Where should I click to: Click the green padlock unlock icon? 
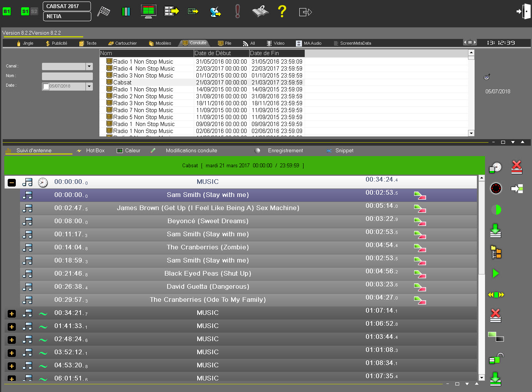[496, 358]
